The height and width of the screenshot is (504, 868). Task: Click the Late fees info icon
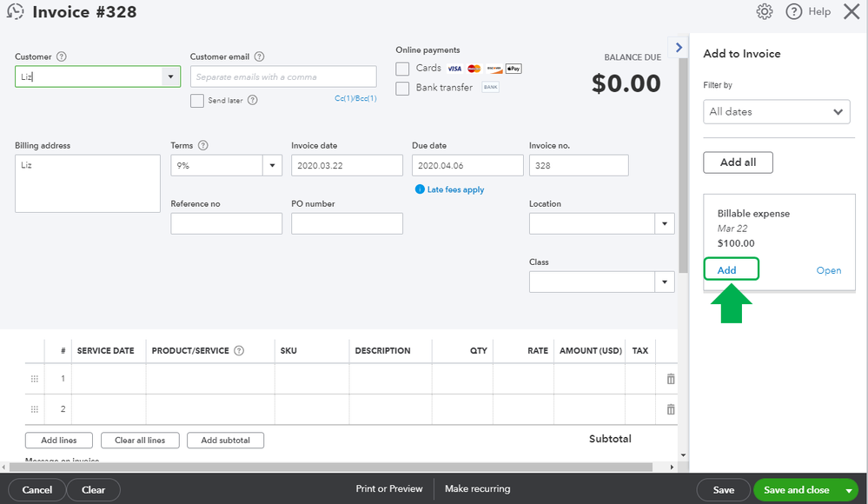click(420, 189)
